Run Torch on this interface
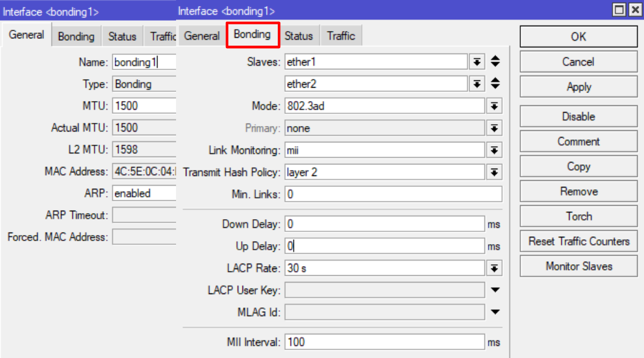644x358 pixels. click(x=578, y=216)
